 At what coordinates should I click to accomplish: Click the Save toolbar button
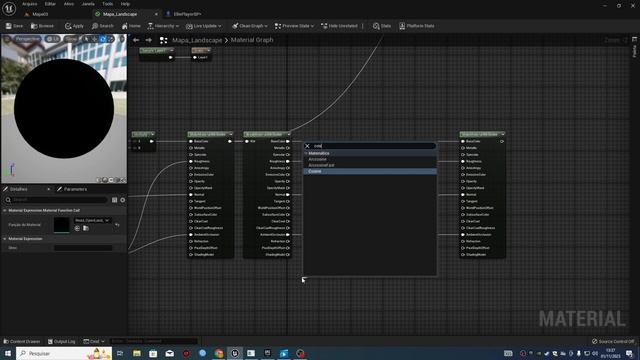14,26
